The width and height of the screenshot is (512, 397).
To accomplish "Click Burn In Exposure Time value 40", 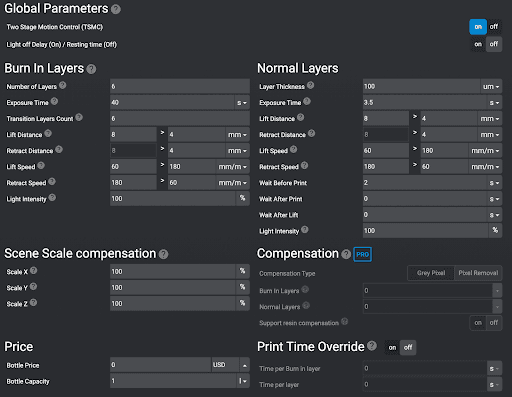I will pos(172,103).
